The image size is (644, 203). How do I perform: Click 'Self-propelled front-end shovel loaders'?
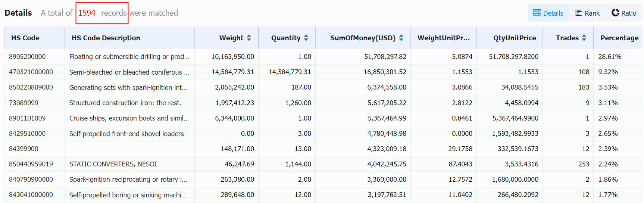pos(126,134)
